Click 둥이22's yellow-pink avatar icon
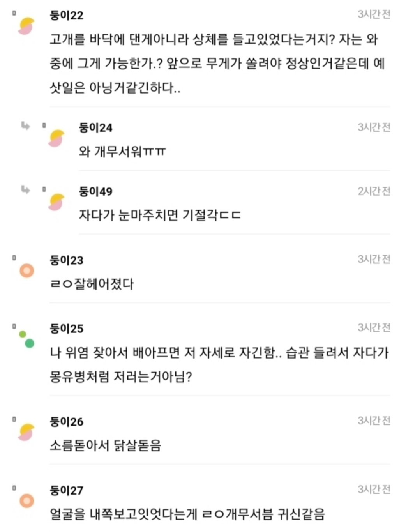This screenshot has width=399, height=532. tap(26, 26)
